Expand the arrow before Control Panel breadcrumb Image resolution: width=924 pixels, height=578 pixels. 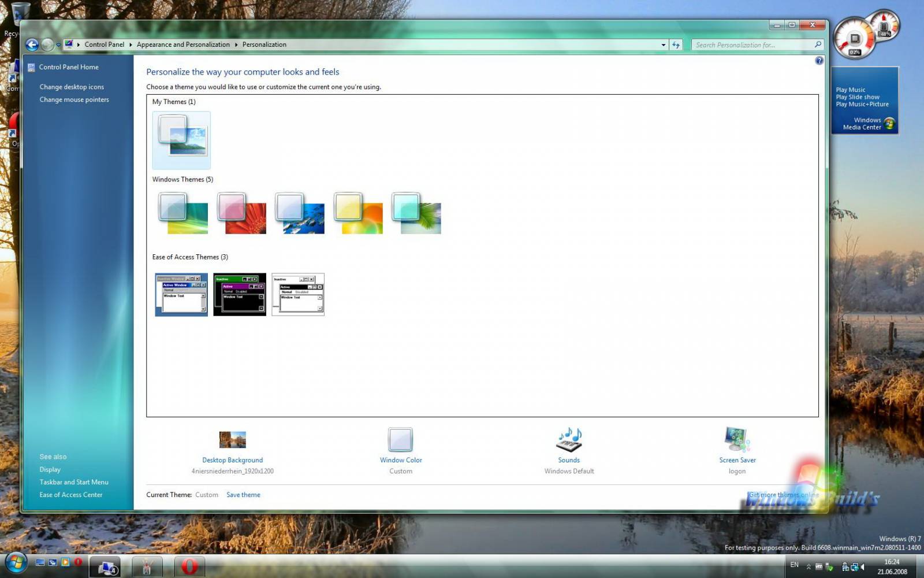tap(79, 45)
